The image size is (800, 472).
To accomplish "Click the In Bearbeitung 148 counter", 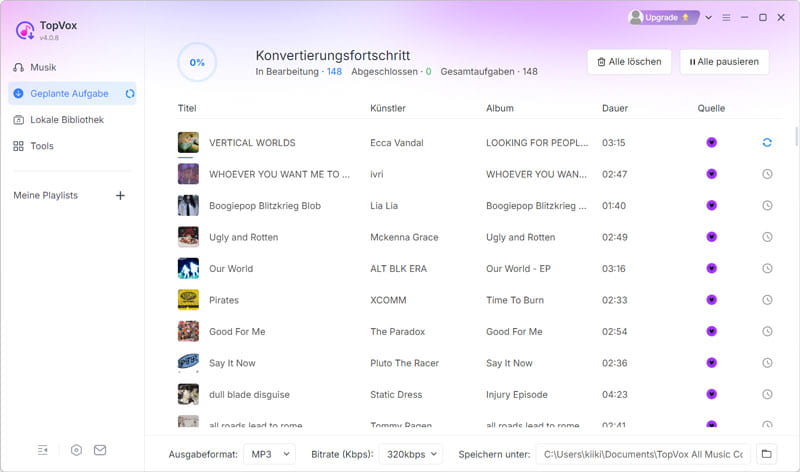I will tap(298, 71).
